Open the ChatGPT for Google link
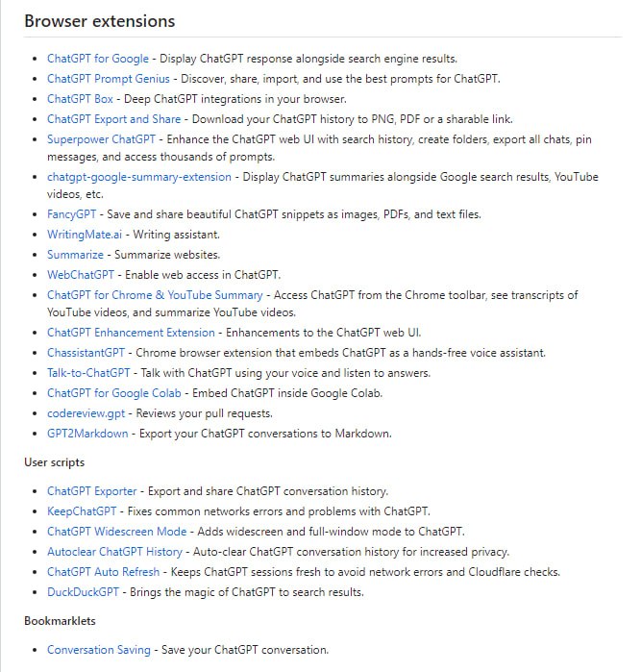The width and height of the screenshot is (641, 672). pyautogui.click(x=98, y=59)
